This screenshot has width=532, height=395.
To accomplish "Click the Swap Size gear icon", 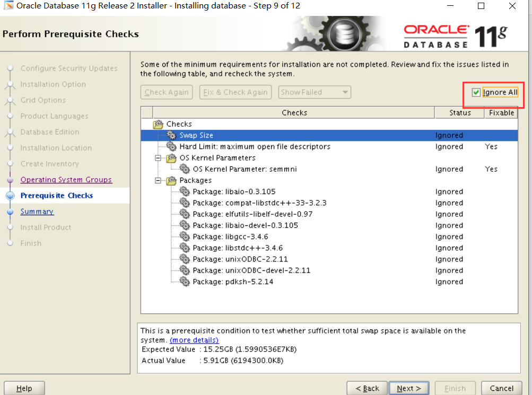I will click(171, 135).
